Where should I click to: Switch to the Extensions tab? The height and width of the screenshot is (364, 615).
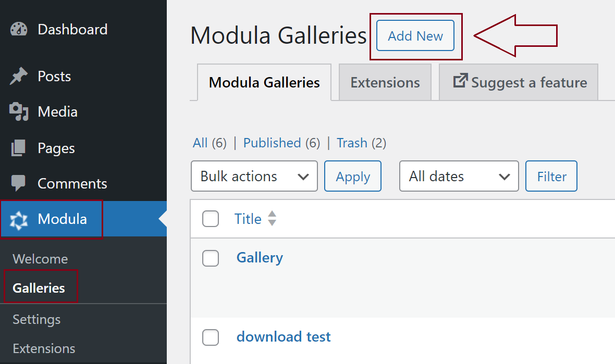(x=385, y=82)
